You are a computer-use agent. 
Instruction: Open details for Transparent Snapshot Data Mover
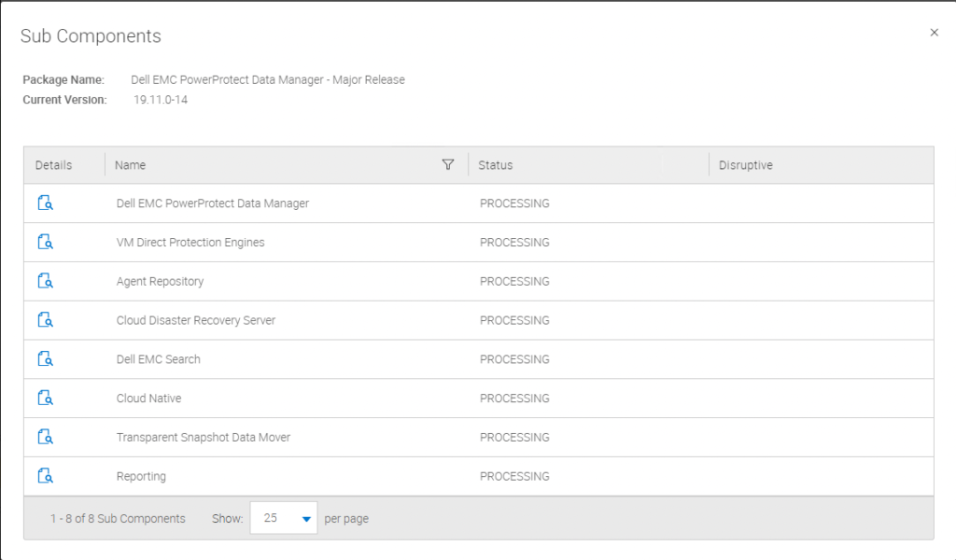pyautogui.click(x=45, y=437)
